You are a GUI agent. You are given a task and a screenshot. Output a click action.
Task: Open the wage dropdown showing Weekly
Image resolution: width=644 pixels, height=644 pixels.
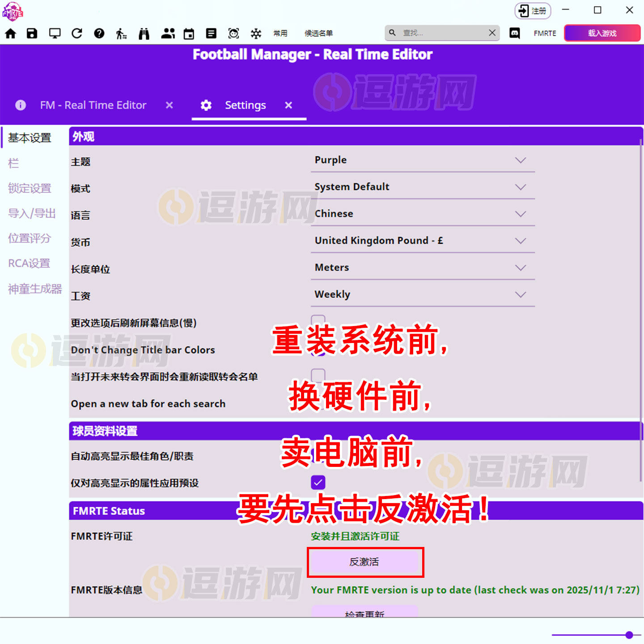423,294
